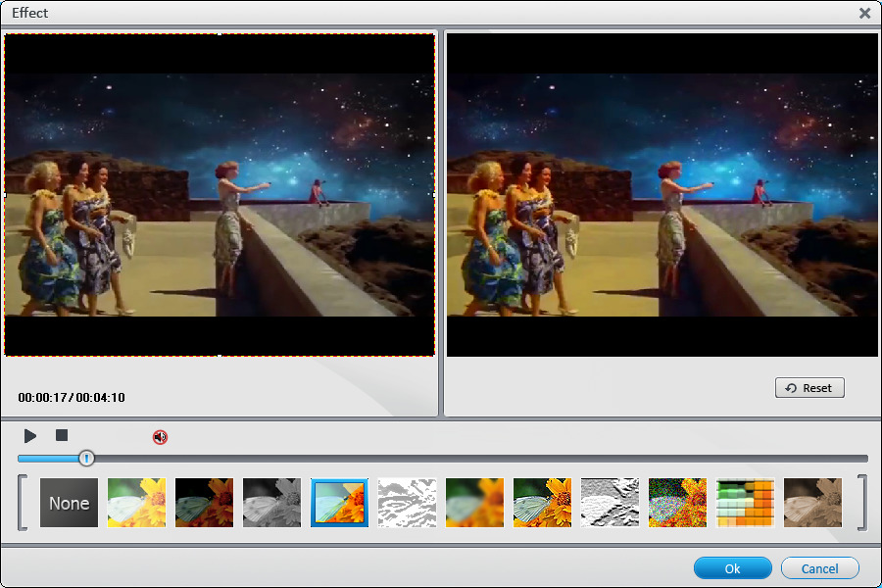882x588 pixels.
Task: Close the Effect window
Action: point(865,13)
